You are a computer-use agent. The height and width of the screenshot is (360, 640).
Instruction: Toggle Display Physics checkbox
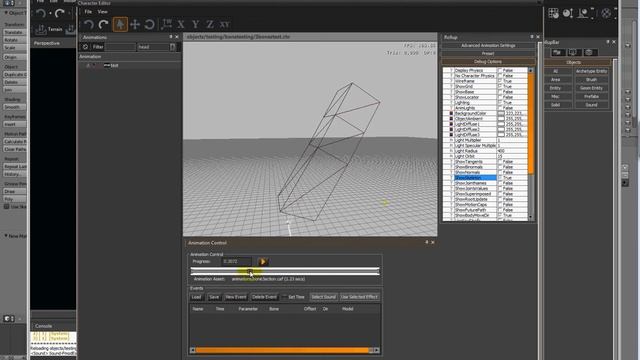pos(500,70)
